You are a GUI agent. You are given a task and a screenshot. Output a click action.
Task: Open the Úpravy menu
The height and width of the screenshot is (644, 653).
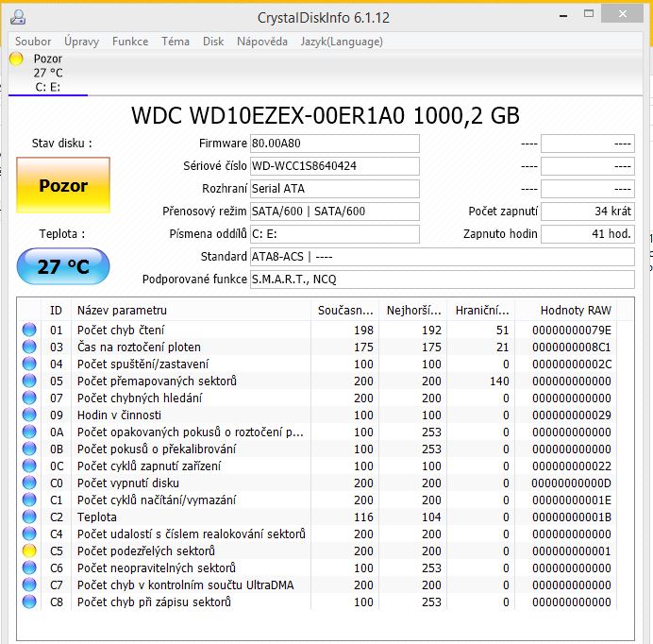pyautogui.click(x=81, y=42)
